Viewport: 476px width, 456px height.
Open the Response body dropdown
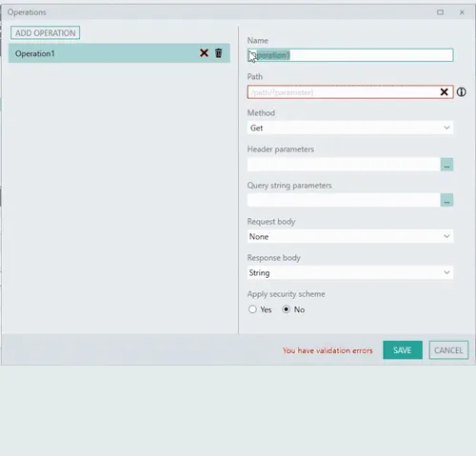click(x=350, y=272)
